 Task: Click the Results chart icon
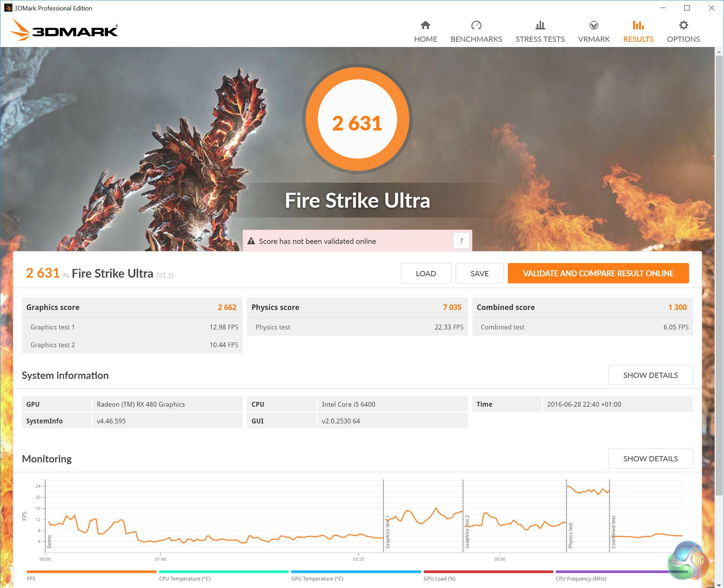click(x=638, y=25)
